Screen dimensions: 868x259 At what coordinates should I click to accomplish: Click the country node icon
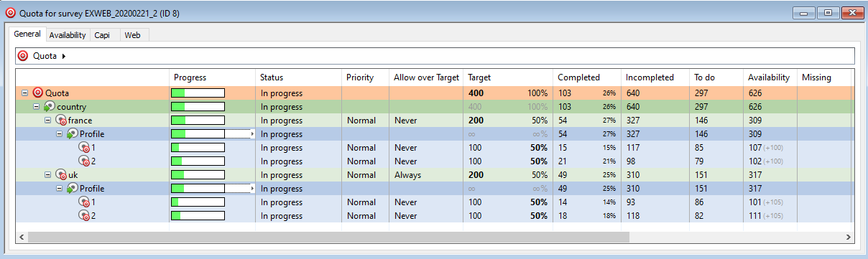(50, 106)
